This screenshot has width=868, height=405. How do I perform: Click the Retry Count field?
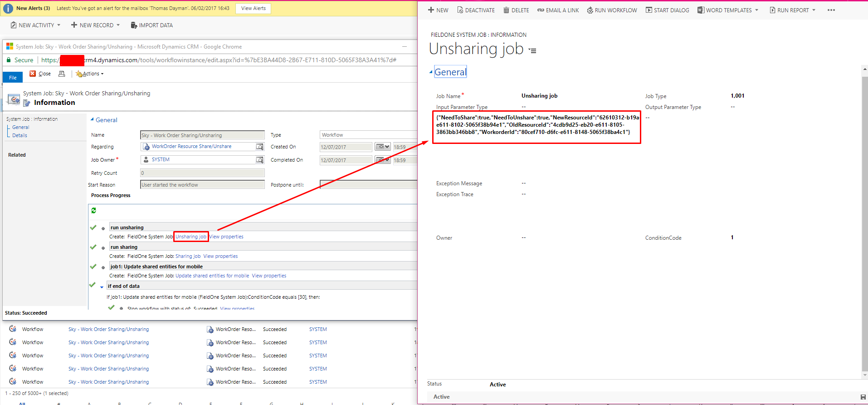click(x=202, y=173)
